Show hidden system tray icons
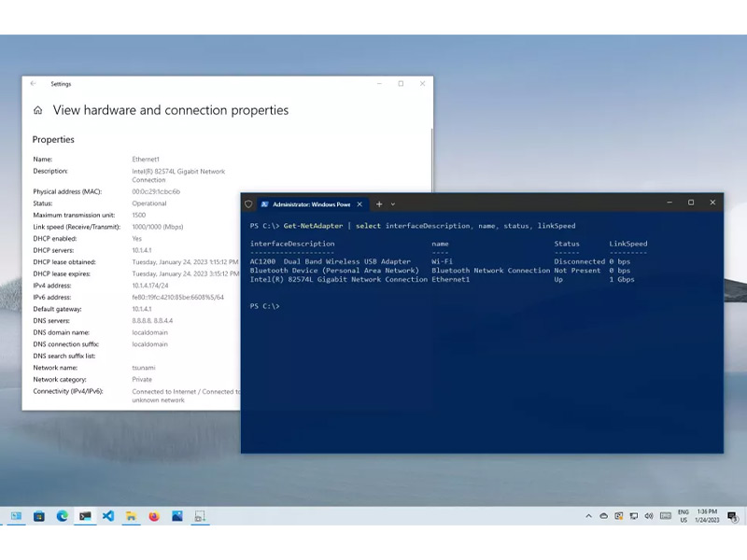Screen dimensions: 747x560 (x=589, y=516)
